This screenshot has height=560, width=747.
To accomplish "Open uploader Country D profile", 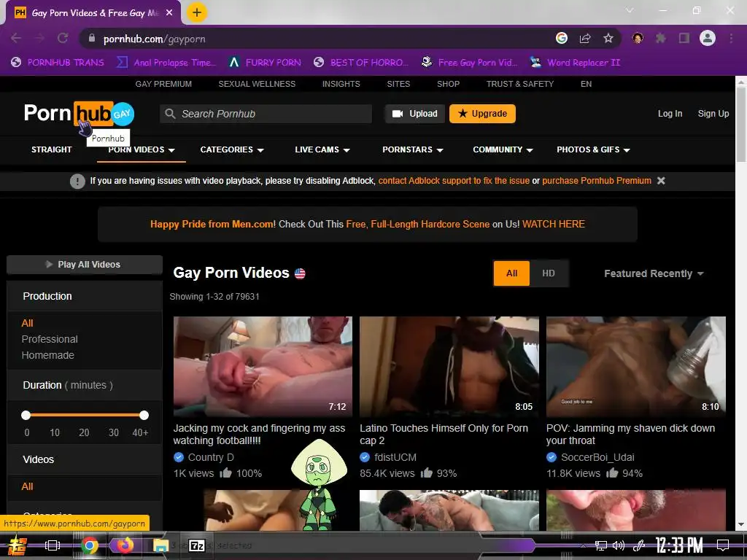I will (x=211, y=457).
